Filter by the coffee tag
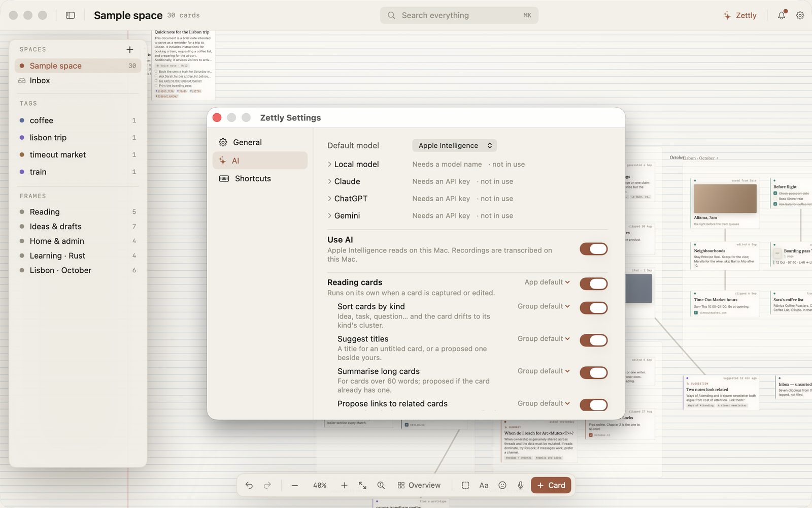 (x=78, y=120)
